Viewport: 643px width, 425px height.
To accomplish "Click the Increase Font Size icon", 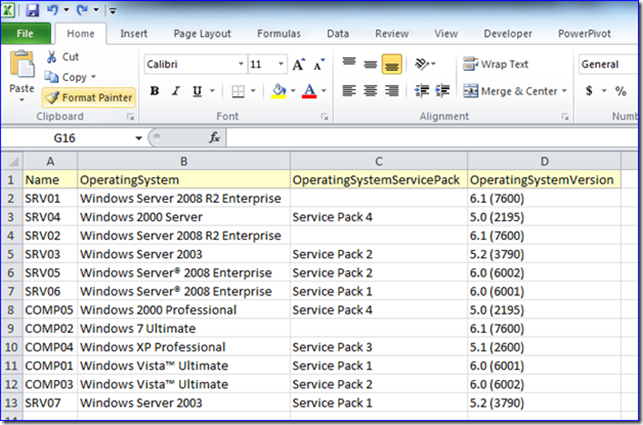I will click(299, 64).
